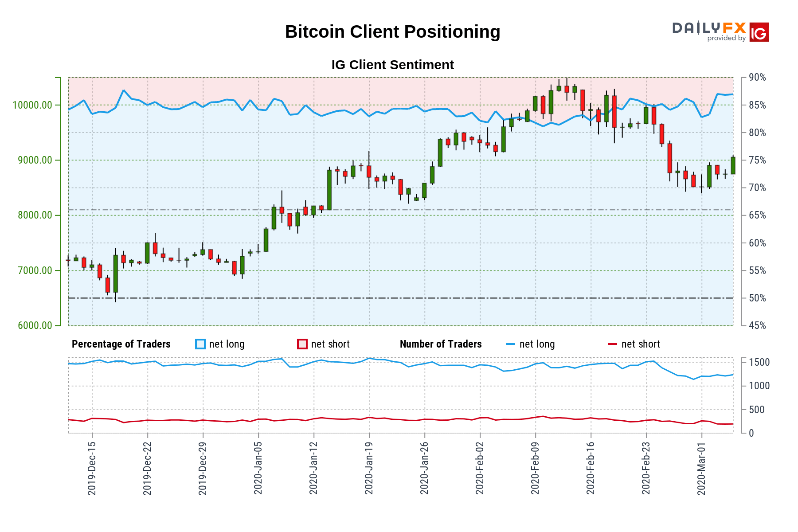Click the 2019-Dec-29 date label
This screenshot has height=532, width=798.
[x=203, y=468]
